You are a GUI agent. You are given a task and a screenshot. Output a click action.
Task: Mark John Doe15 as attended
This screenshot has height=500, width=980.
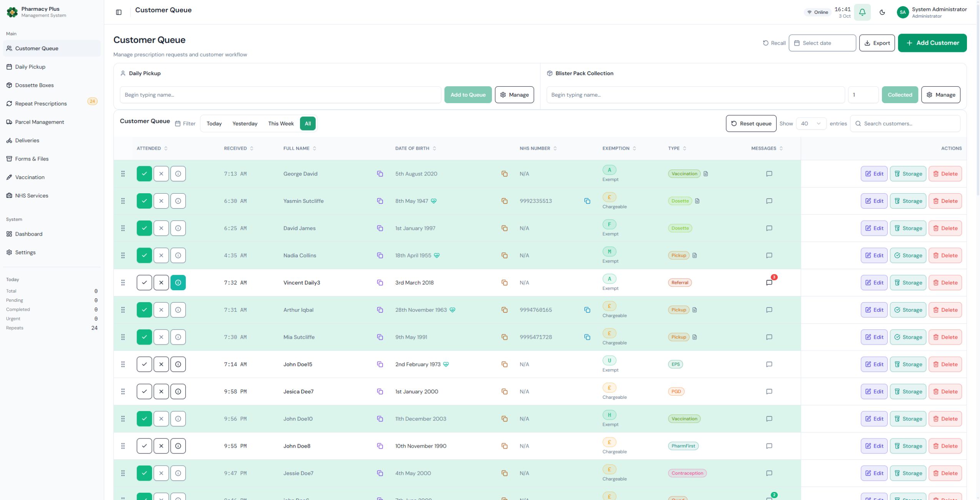(144, 365)
